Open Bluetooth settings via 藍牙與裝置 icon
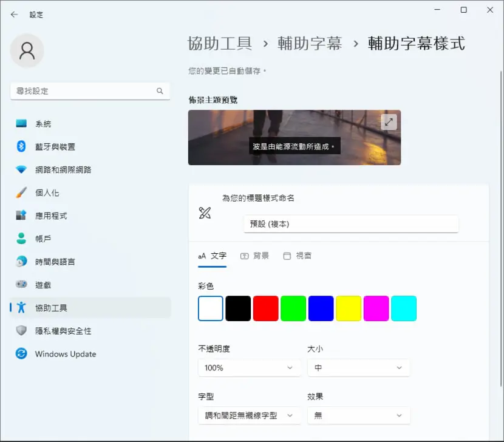504x442 pixels. coord(21,146)
